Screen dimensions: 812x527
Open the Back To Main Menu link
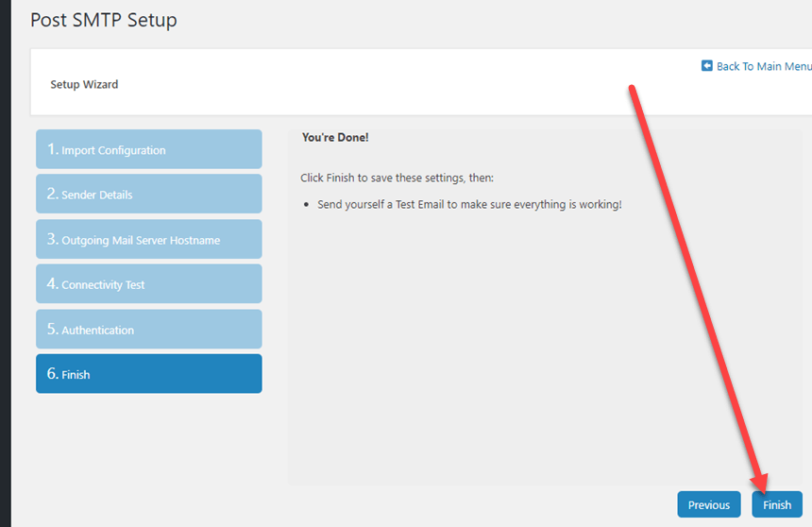click(764, 66)
